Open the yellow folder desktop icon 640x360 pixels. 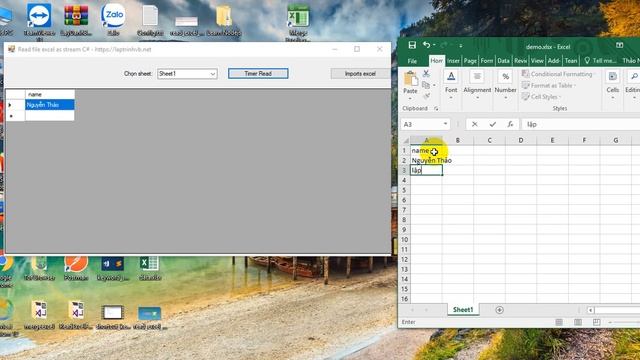coord(224,20)
